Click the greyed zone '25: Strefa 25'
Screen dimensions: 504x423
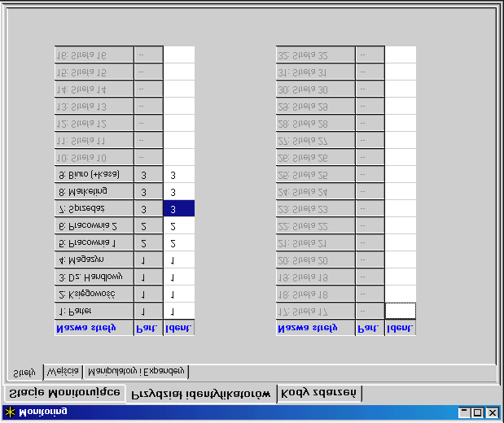pyautogui.click(x=316, y=175)
